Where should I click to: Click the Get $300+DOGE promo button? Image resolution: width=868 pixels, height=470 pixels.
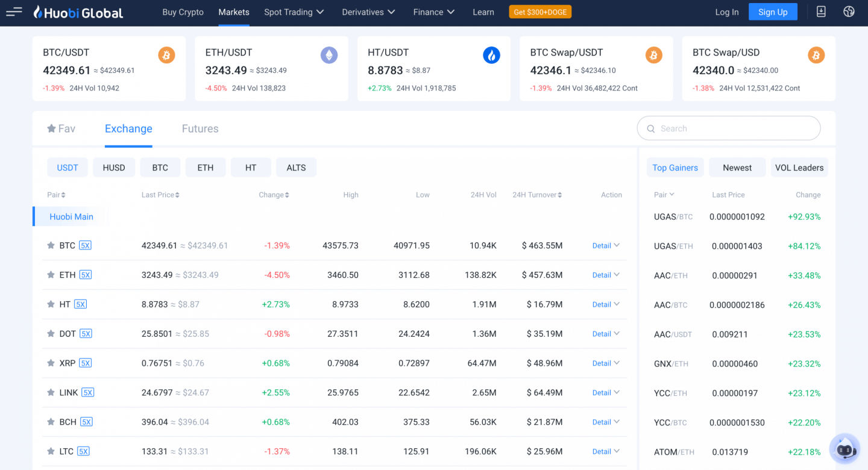540,12
